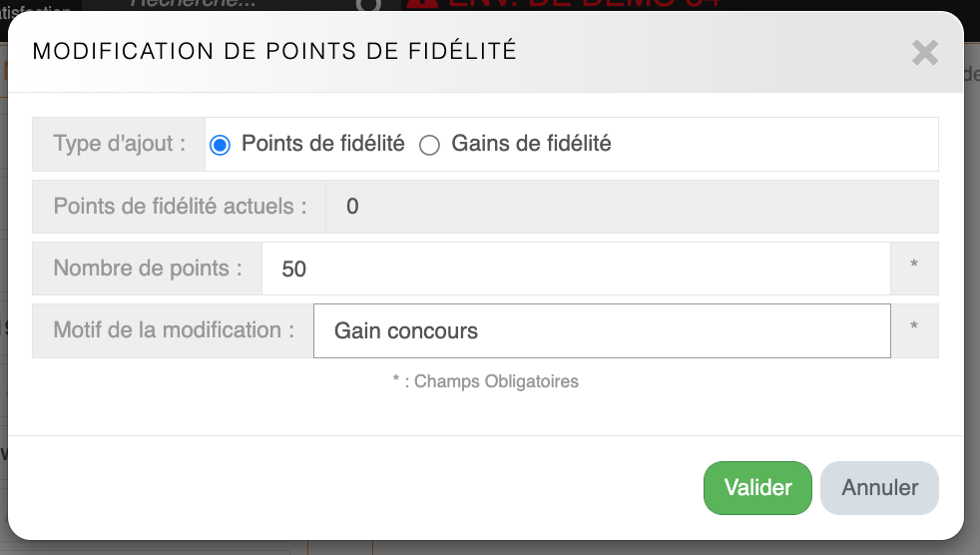Viewport: 980px width, 555px height.
Task: Click the "Gains de fidélité" option label text
Action: pyautogui.click(x=531, y=144)
